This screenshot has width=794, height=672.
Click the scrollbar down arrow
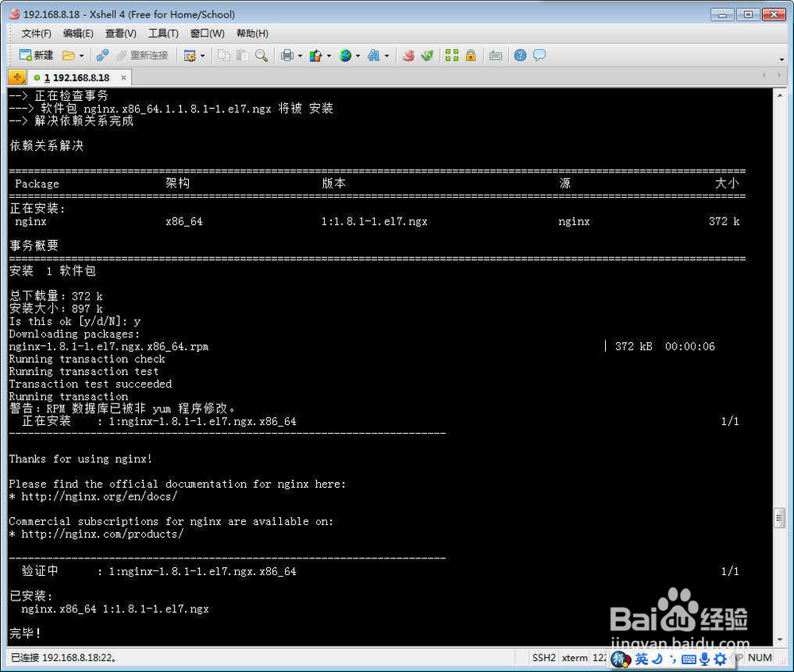coord(780,639)
